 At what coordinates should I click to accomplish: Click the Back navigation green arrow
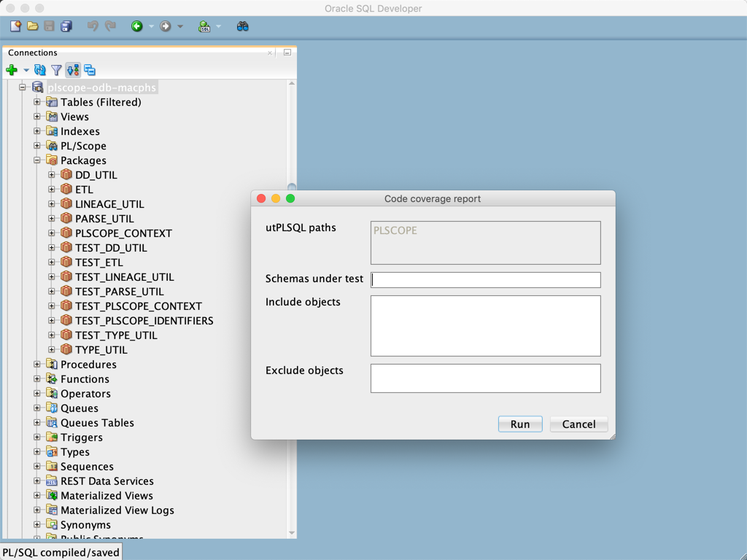coord(138,26)
